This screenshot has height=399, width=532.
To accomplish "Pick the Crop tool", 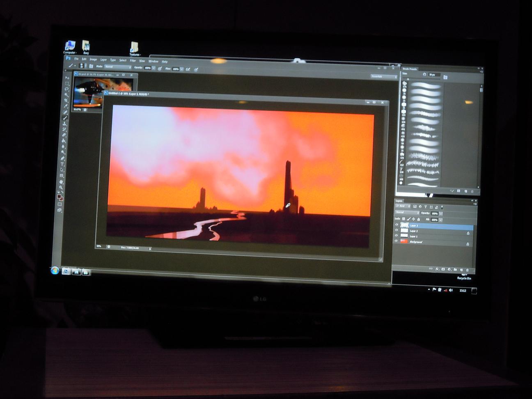I will click(66, 101).
